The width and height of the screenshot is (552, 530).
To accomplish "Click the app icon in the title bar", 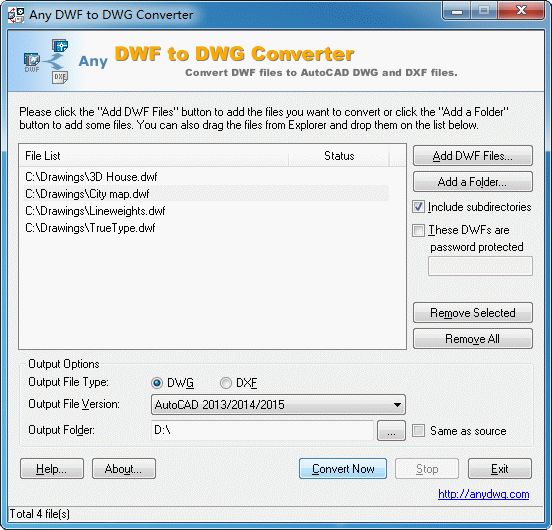I will click(16, 15).
